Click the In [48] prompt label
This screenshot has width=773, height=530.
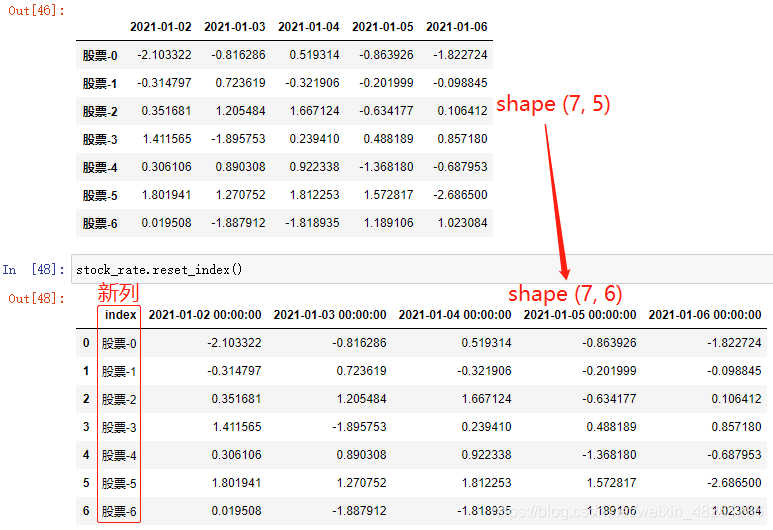(x=33, y=269)
